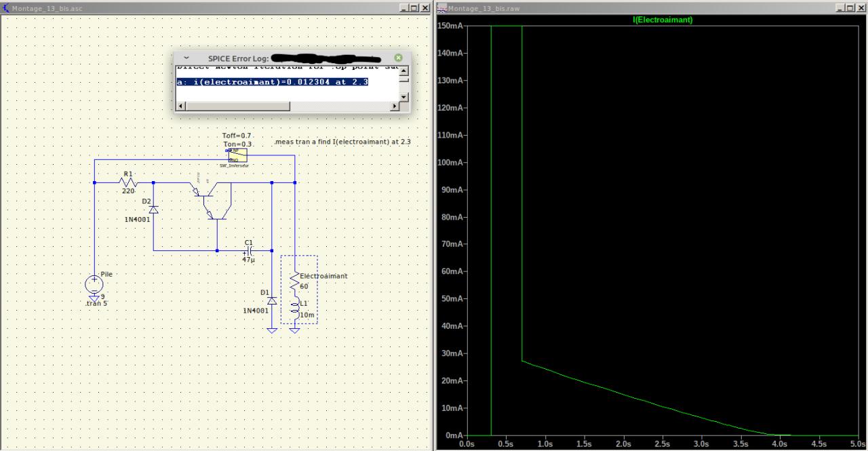Select the Pile voltage source symbol

(x=94, y=285)
